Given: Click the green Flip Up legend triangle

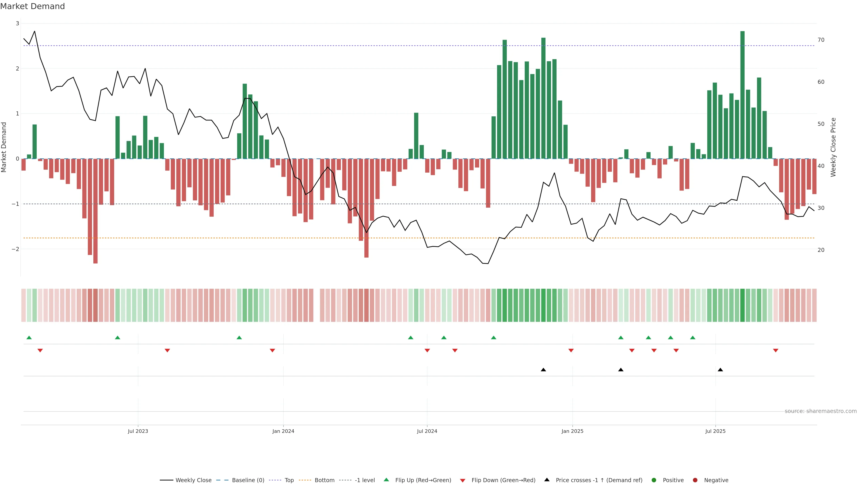Looking at the screenshot, I should point(387,480).
